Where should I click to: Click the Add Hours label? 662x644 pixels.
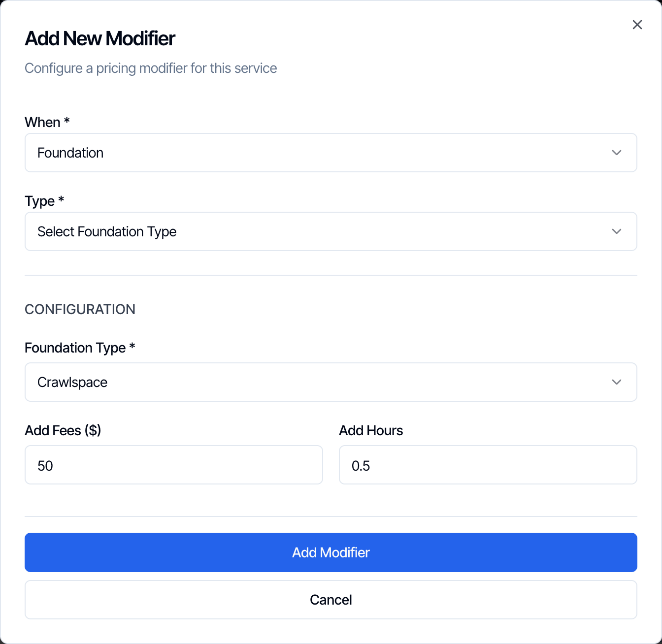pos(371,430)
